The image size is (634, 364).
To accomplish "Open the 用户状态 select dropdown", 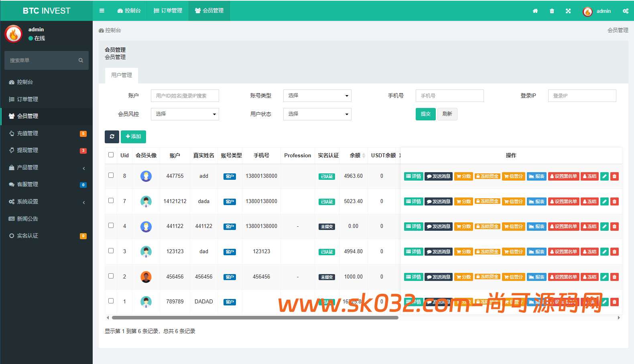I will pyautogui.click(x=317, y=114).
